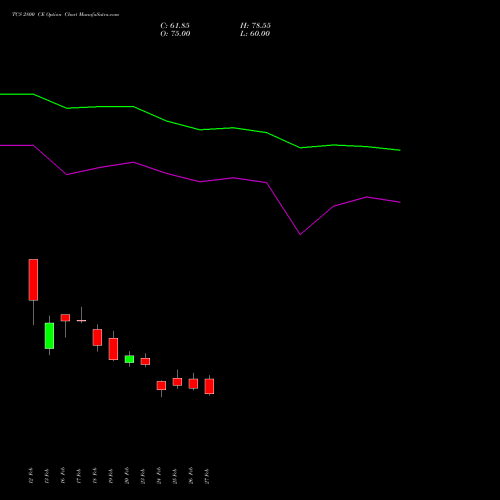
Task: Click the TCS CE Option Chart title
Action: 65,14
